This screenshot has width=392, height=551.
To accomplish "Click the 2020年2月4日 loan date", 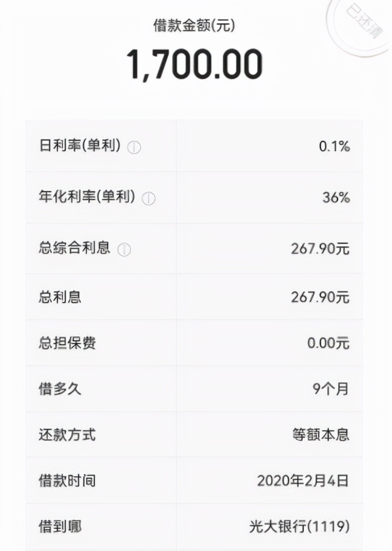I will coord(303,481).
